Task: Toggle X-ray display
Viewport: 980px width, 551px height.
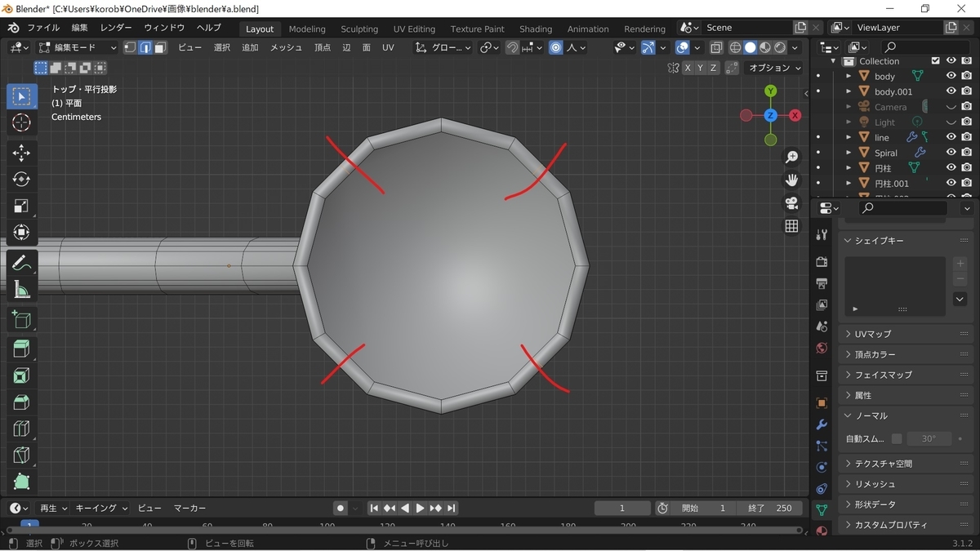Action: pos(716,47)
